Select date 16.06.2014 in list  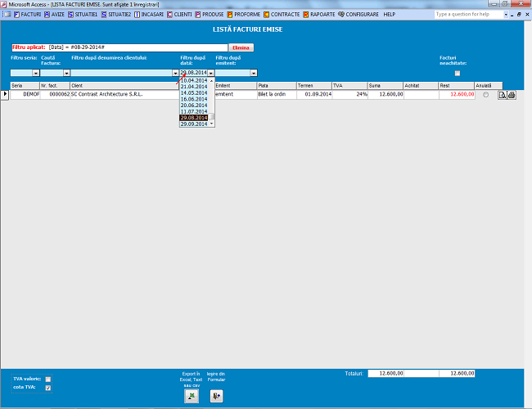coord(194,99)
